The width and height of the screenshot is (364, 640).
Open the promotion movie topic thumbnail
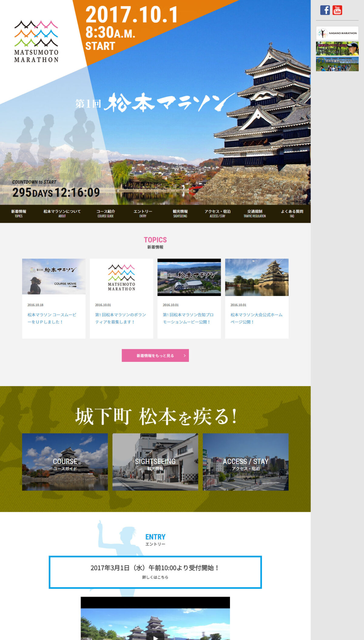[x=189, y=277]
